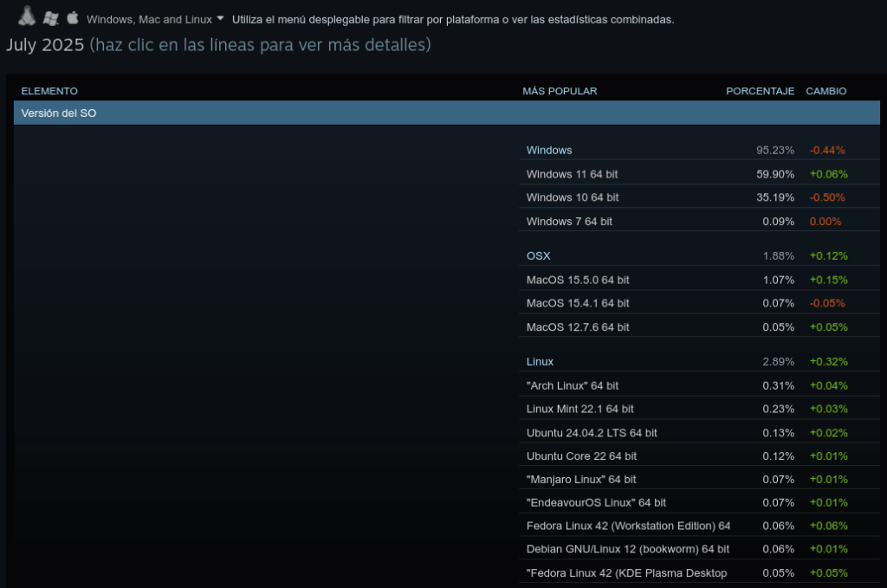The image size is (887, 588).
Task: Click the Apple logo platform icon
Action: point(73,17)
